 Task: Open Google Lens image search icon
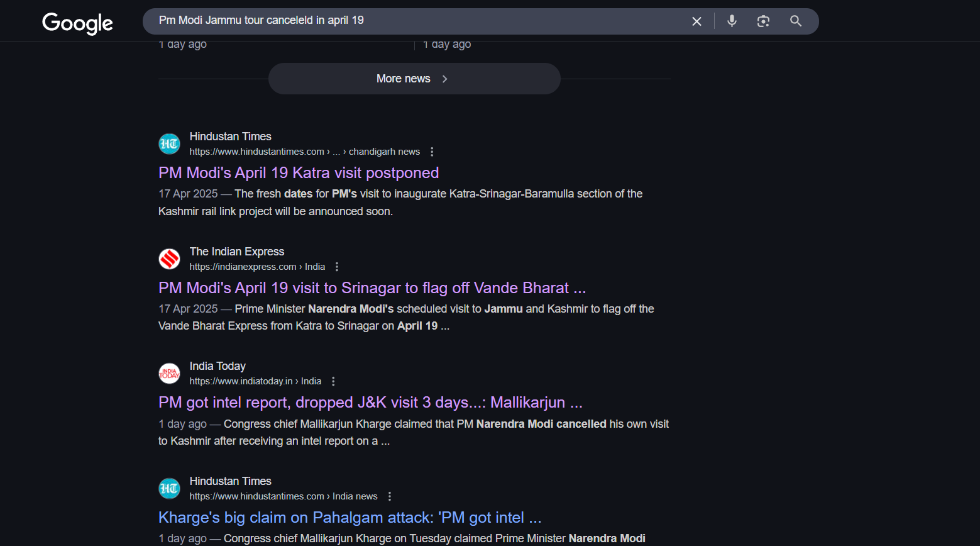763,21
